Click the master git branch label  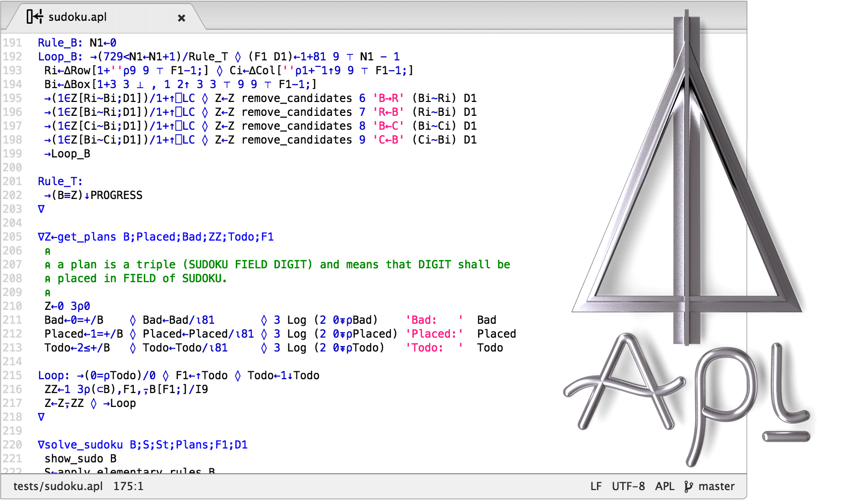(x=716, y=486)
